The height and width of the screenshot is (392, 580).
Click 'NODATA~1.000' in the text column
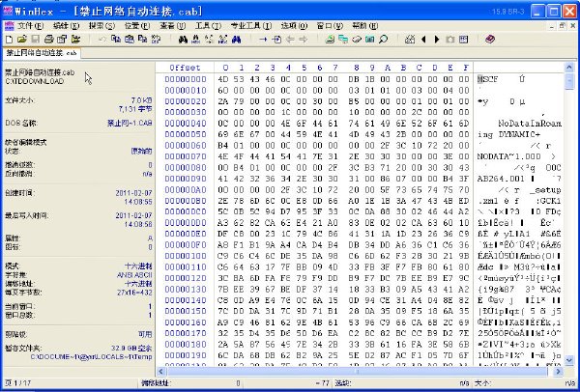[508, 156]
